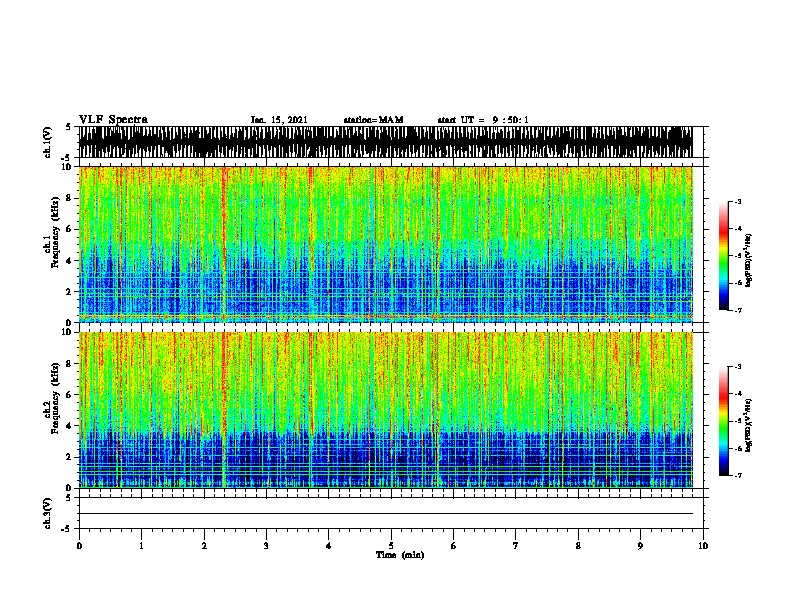Click the 4 kHz tick label of ch.2 spectrogram
Image resolution: width=792 pixels, height=612 pixels.
tap(70, 426)
